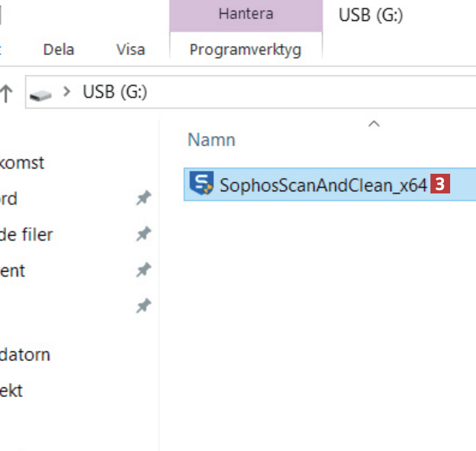
Task: Click empty area of the address bar field
Action: [309, 92]
